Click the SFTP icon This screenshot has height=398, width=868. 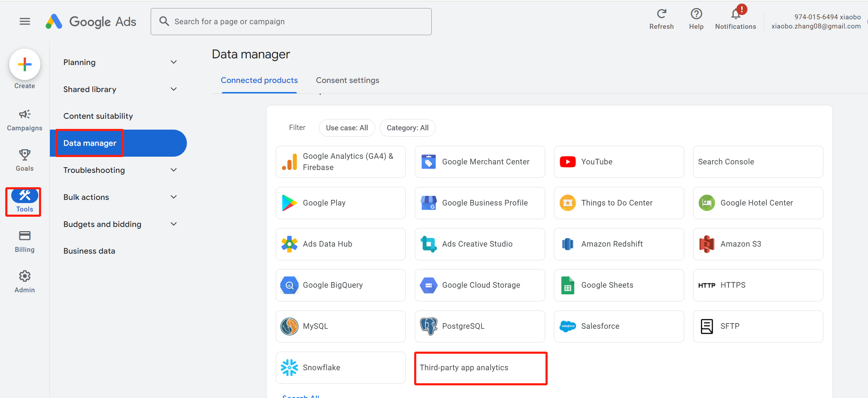tap(707, 326)
